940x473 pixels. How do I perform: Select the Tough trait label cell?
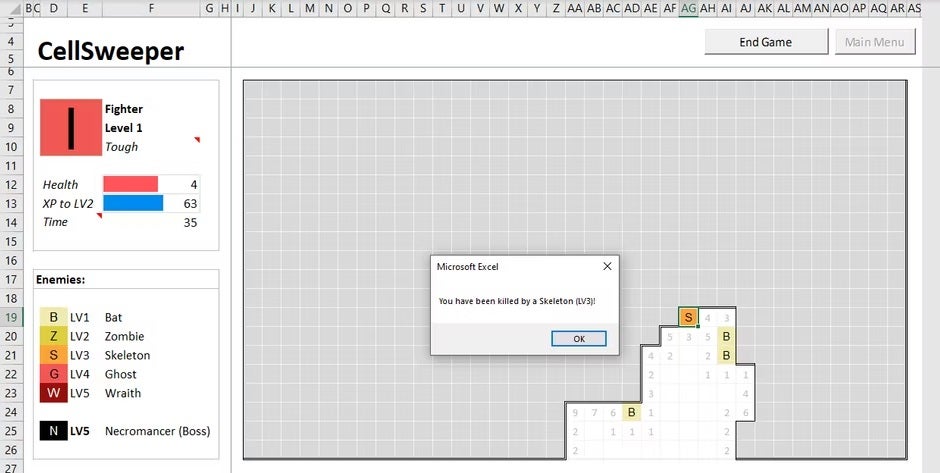122,147
